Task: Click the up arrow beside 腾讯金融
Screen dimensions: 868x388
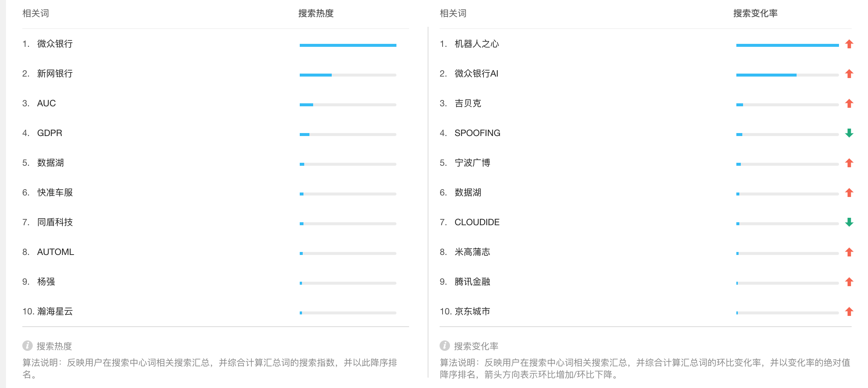Action: 849,282
